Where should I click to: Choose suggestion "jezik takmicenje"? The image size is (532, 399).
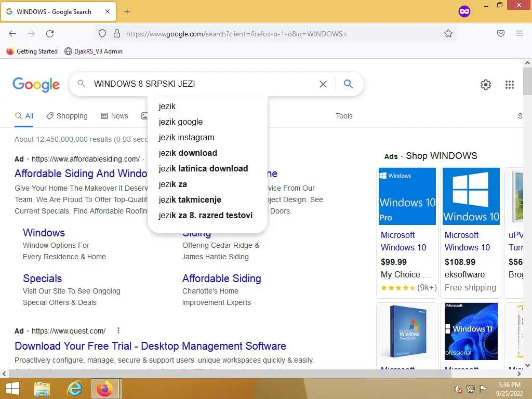(x=207, y=200)
